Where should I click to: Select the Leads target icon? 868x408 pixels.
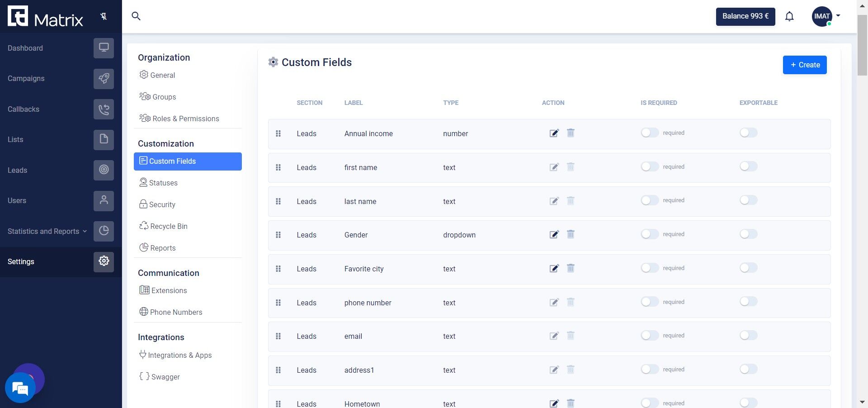point(104,170)
